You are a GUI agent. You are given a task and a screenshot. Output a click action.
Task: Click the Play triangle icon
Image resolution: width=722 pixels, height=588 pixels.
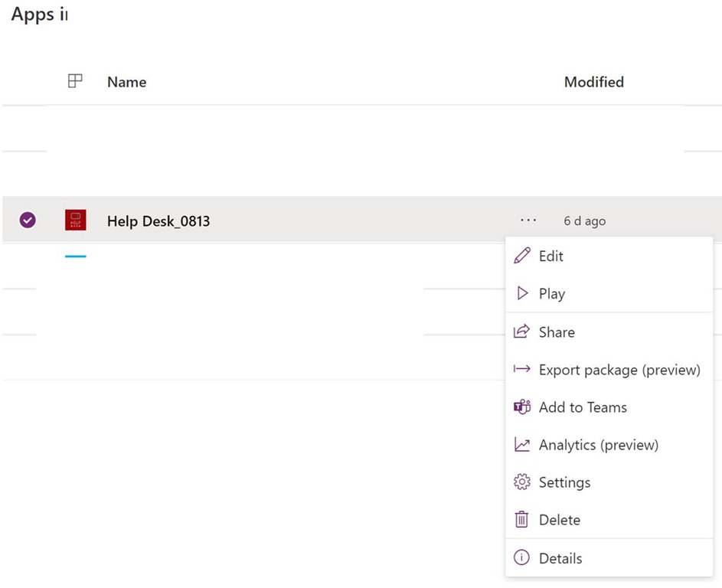pyautogui.click(x=522, y=294)
